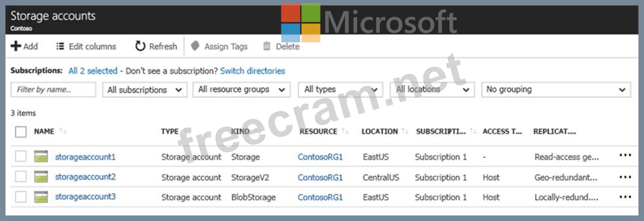Screen dimensions: 644x221
Task: Click the ACCESS T... column header
Action: [502, 132]
